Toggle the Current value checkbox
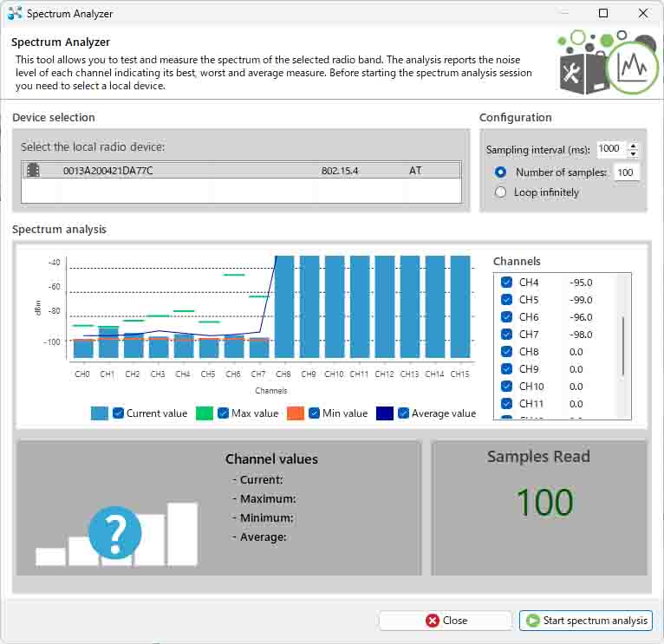Screen dimensions: 664x644 coord(119,413)
